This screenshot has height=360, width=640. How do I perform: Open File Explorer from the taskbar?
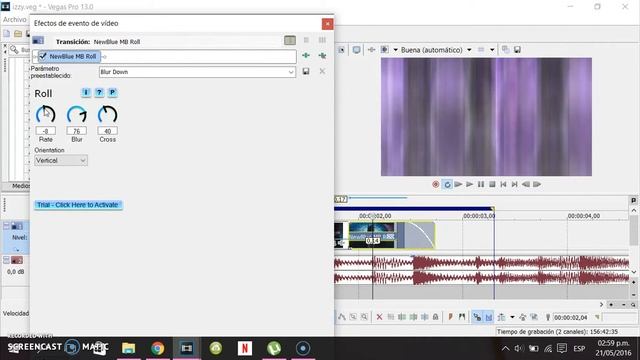point(129,348)
